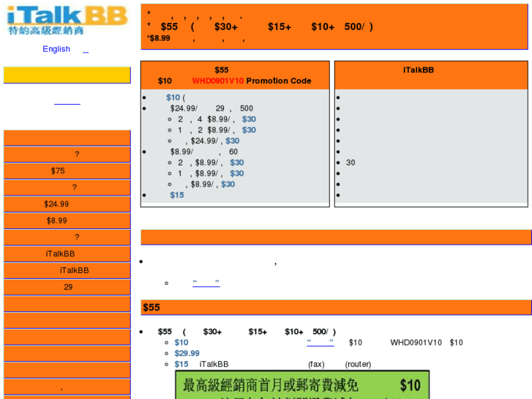Select the sidebar item labeled 29
Viewport: 532px width, 399px height.
67,287
